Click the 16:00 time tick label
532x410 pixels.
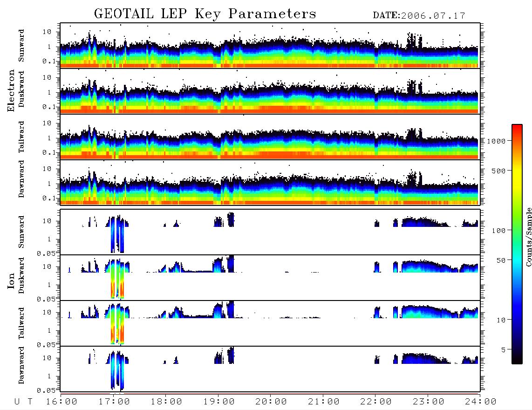61,402
